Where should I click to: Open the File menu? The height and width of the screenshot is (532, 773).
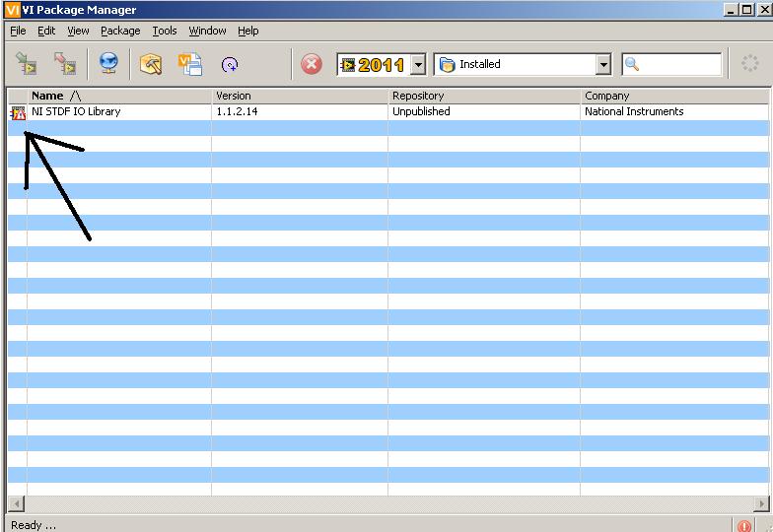18,31
